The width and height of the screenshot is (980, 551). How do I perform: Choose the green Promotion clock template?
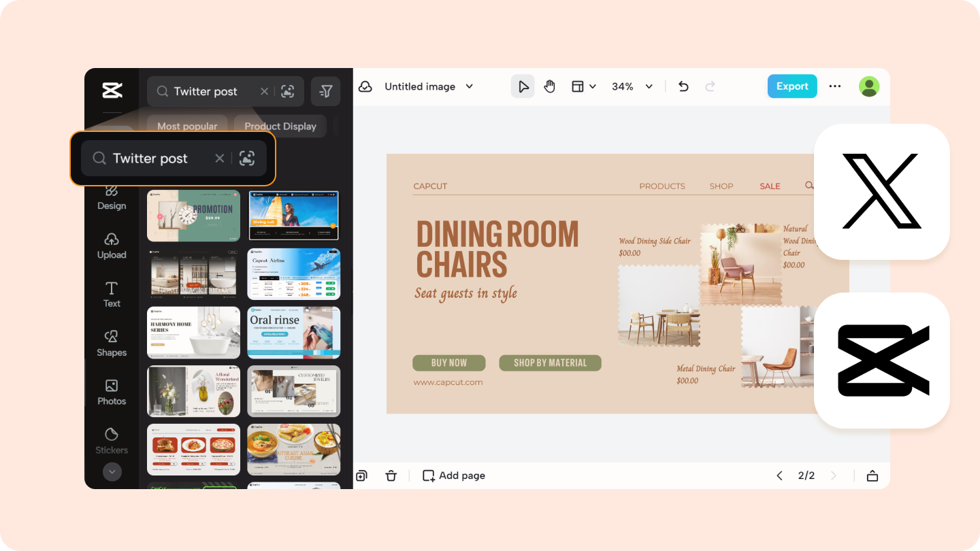(x=194, y=216)
